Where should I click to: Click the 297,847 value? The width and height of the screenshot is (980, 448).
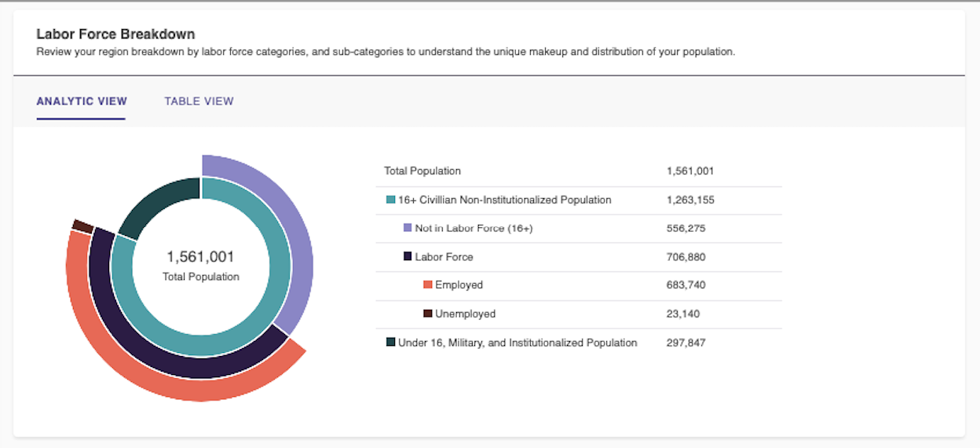(686, 342)
